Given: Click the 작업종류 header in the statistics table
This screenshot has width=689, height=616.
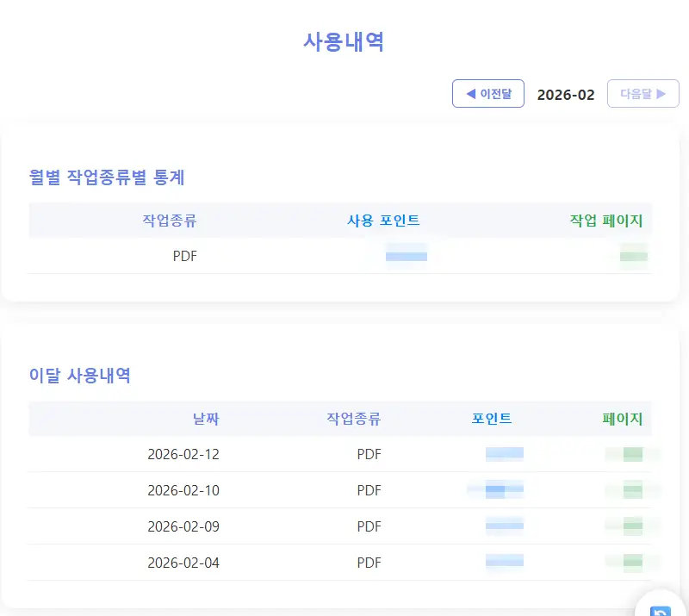Looking at the screenshot, I should (171, 220).
